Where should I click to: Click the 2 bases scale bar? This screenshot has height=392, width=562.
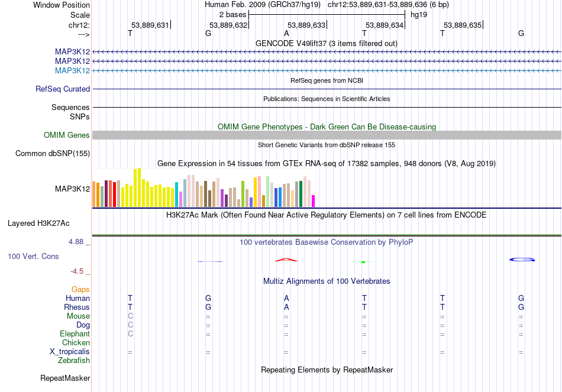[x=327, y=15]
